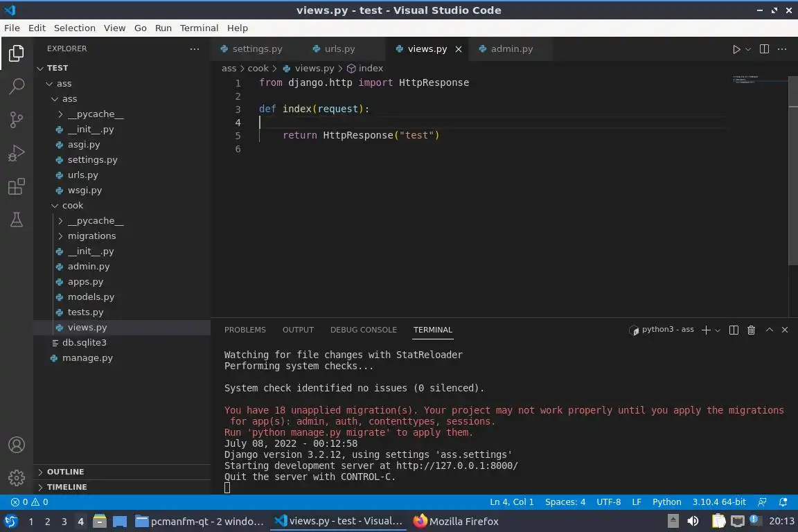Open the Manage gear icon
798x532 pixels.
click(x=17, y=477)
